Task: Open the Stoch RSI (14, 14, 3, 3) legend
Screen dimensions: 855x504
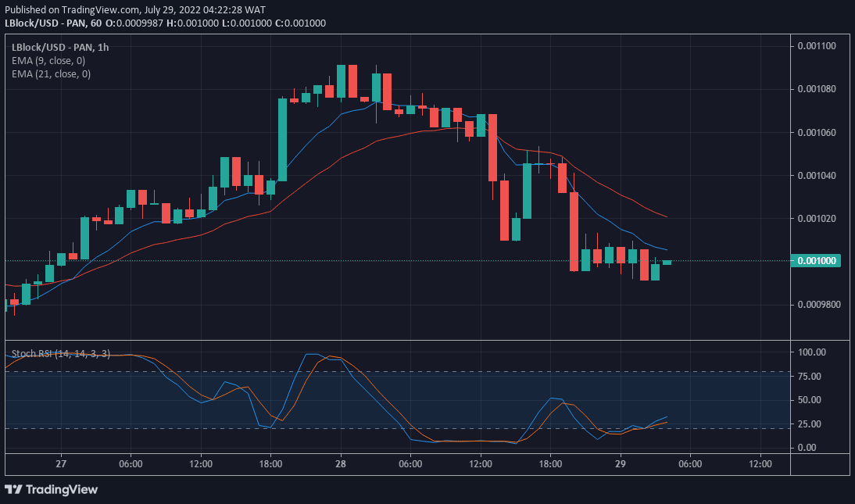Action: tap(60, 354)
